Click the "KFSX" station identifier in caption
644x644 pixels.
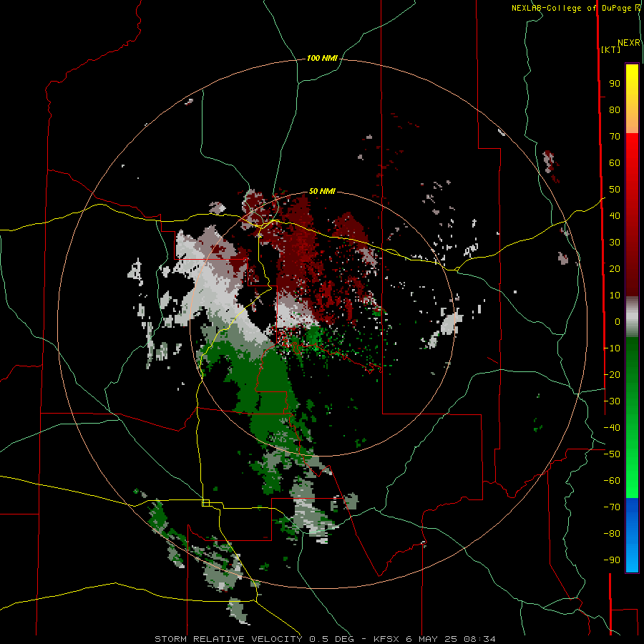pos(387,639)
